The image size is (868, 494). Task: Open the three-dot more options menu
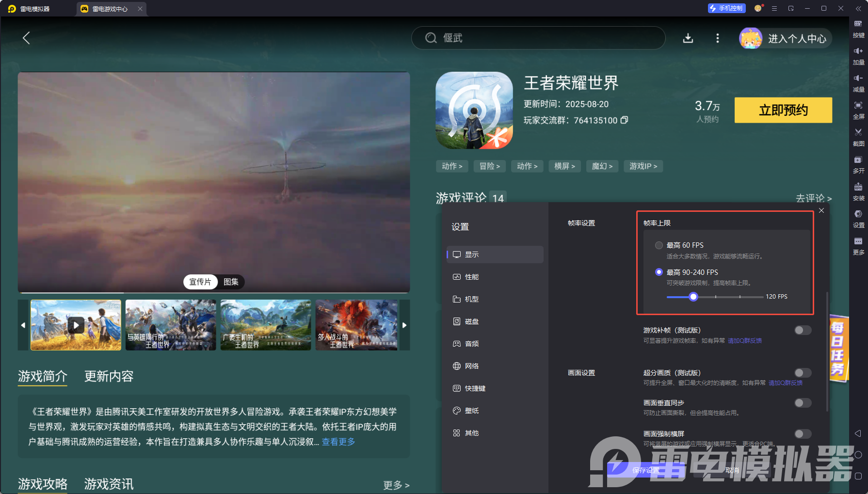point(717,38)
